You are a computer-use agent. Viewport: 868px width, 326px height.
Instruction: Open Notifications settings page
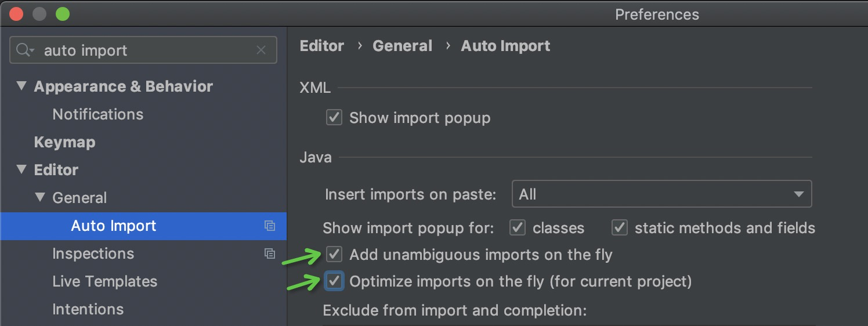tap(97, 114)
